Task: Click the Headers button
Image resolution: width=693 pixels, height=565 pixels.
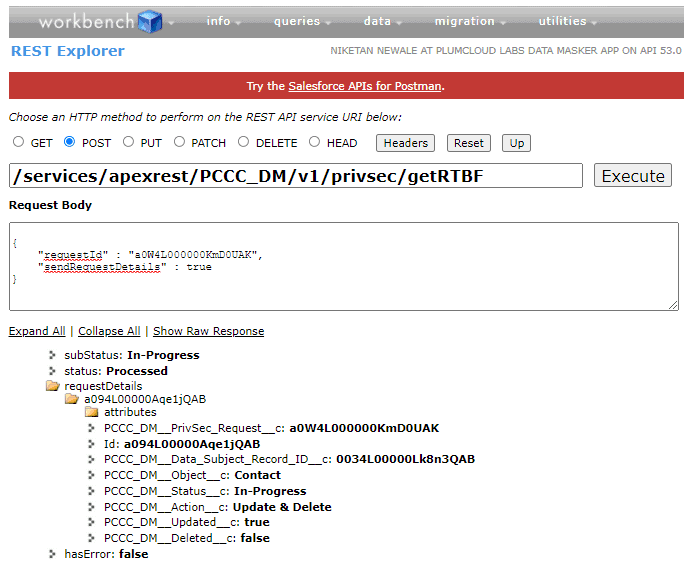Action: point(405,143)
